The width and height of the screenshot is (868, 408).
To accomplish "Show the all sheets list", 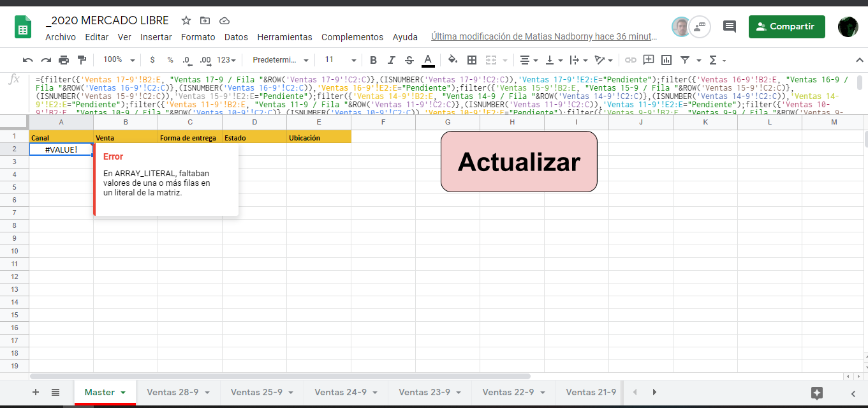I will point(55,392).
